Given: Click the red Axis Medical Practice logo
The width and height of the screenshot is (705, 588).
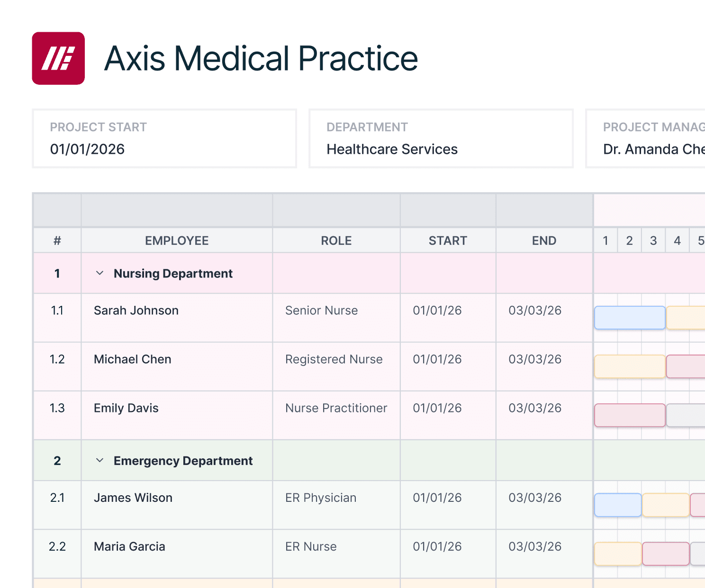Looking at the screenshot, I should pyautogui.click(x=58, y=58).
